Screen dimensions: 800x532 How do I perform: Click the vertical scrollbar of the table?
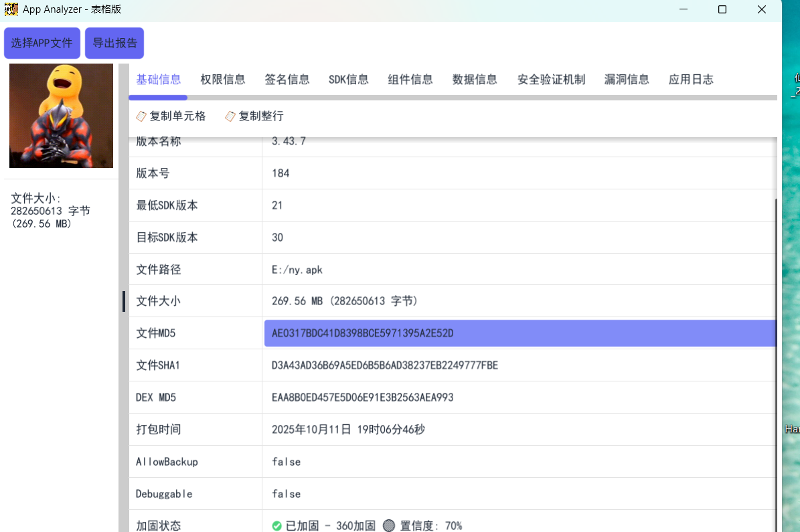click(777, 335)
